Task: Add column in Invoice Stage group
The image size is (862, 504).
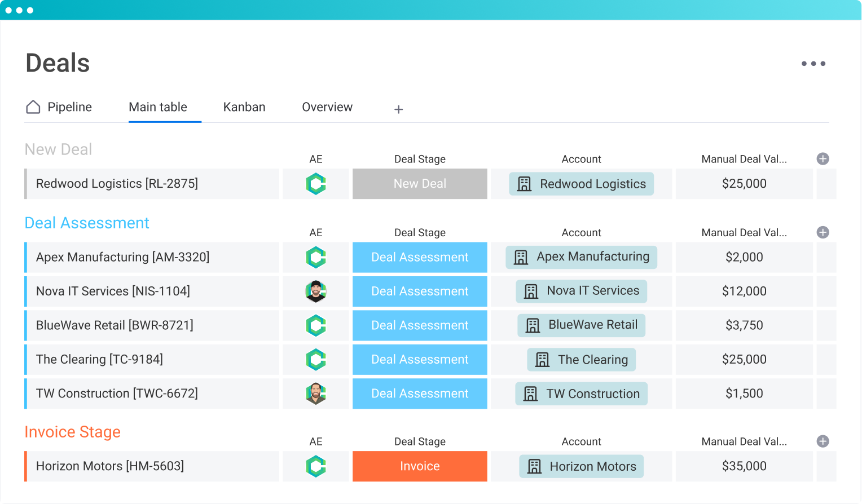Action: (823, 441)
